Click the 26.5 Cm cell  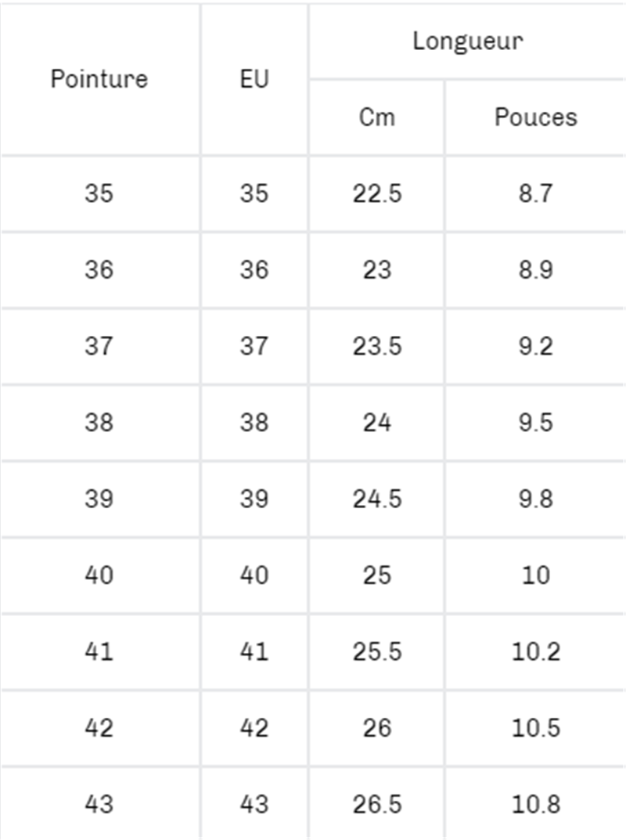[x=376, y=804]
